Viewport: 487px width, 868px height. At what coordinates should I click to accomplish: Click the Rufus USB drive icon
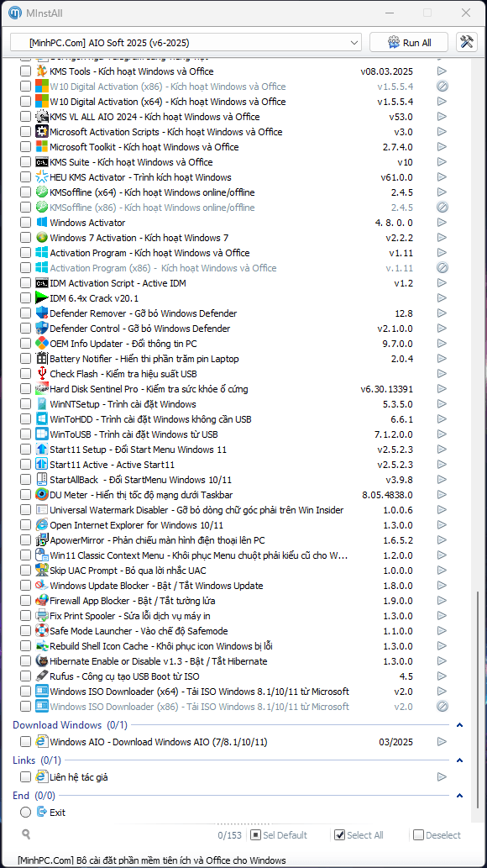tap(41, 676)
